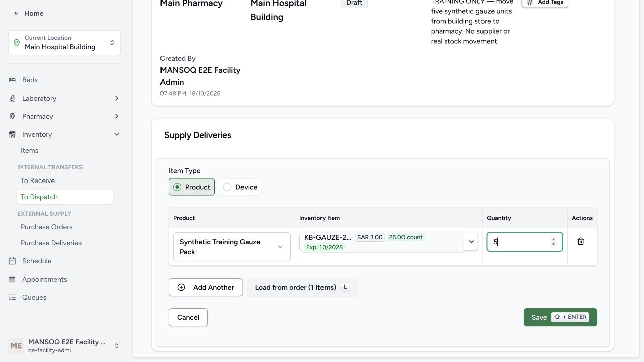Click the Schedule calendar icon
This screenshot has width=644, height=362.
[x=12, y=261]
